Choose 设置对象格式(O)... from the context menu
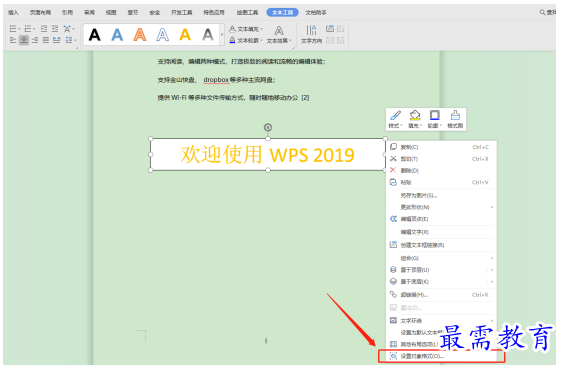561x369 pixels. point(442,356)
